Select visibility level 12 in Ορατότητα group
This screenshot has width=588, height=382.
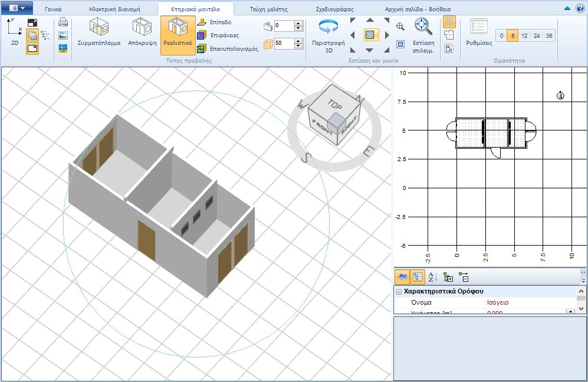click(x=524, y=36)
